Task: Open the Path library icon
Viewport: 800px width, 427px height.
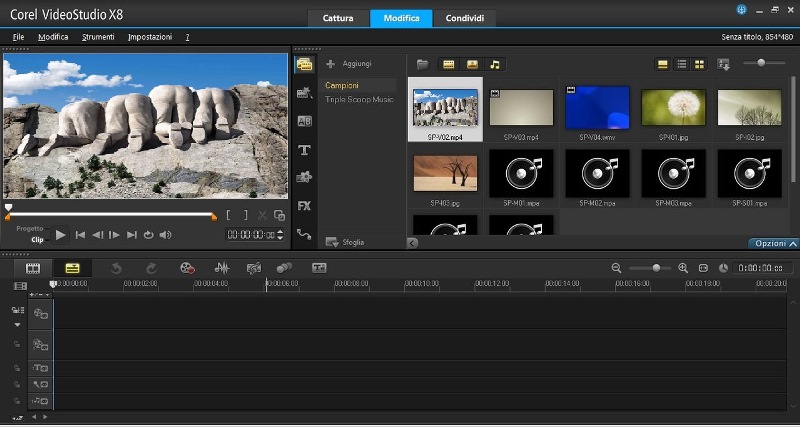Action: pos(304,234)
